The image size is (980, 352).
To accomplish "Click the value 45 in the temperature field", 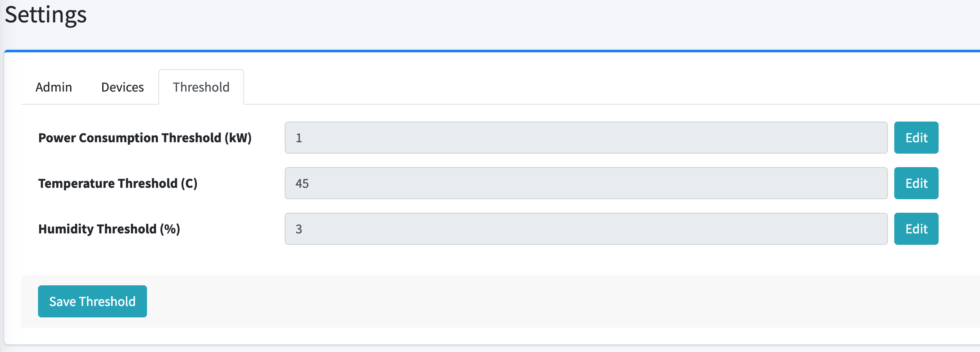I will (x=302, y=183).
